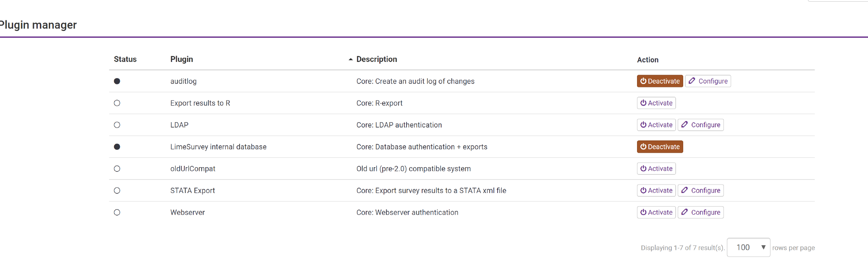Open the rows per page dropdown
The width and height of the screenshot is (868, 266).
tap(748, 247)
